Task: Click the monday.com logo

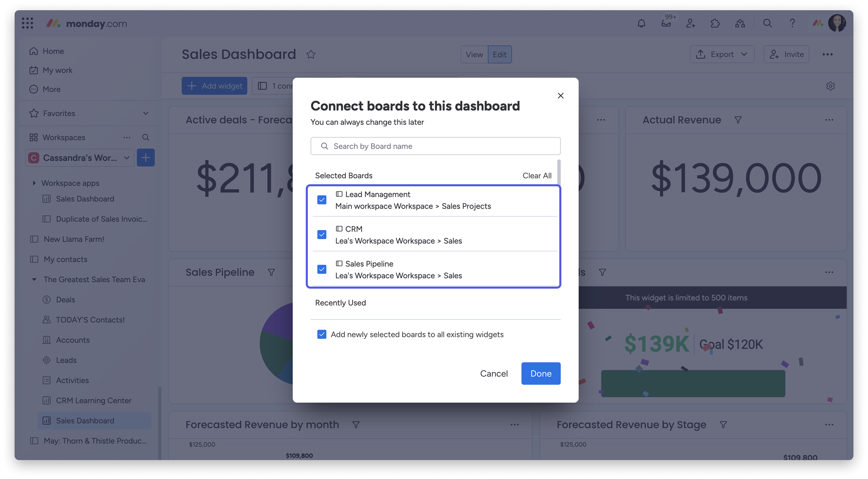Action: pos(86,23)
